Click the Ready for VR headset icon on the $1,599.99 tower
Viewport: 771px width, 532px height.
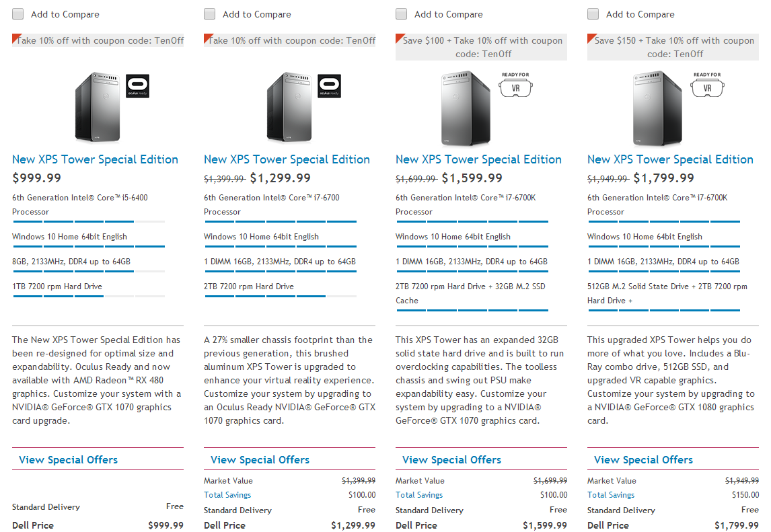pos(515,85)
